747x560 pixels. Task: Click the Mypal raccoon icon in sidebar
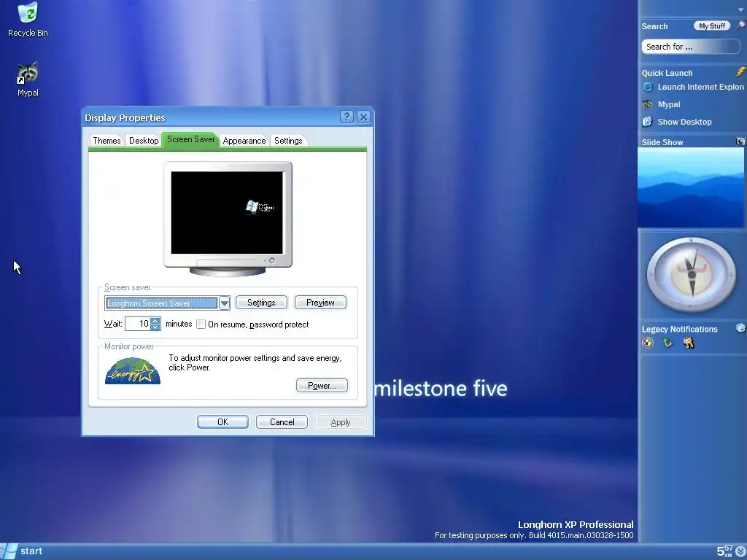pos(648,104)
